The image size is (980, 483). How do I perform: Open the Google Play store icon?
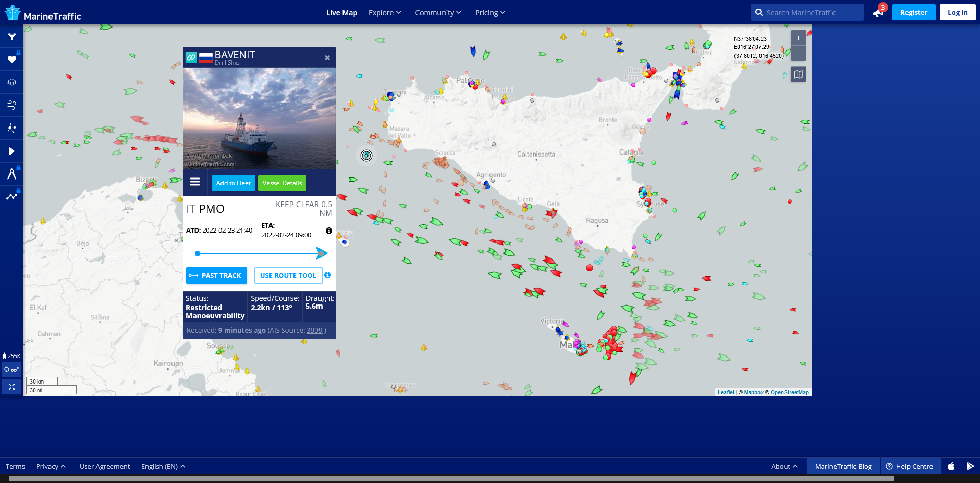pyautogui.click(x=970, y=466)
